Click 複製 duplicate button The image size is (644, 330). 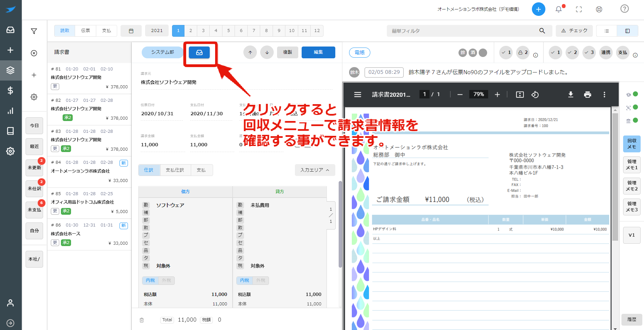coord(287,52)
